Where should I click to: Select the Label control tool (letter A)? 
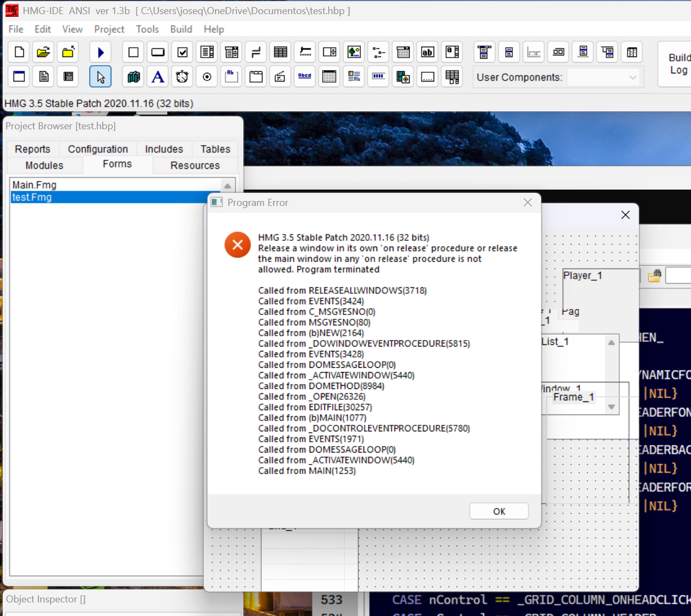point(158,77)
